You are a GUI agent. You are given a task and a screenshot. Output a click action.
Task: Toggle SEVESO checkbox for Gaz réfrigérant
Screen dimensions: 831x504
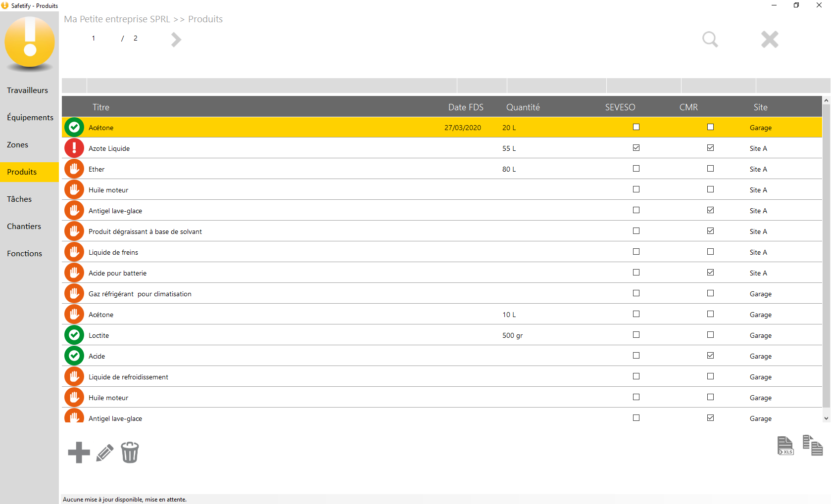[x=636, y=293]
